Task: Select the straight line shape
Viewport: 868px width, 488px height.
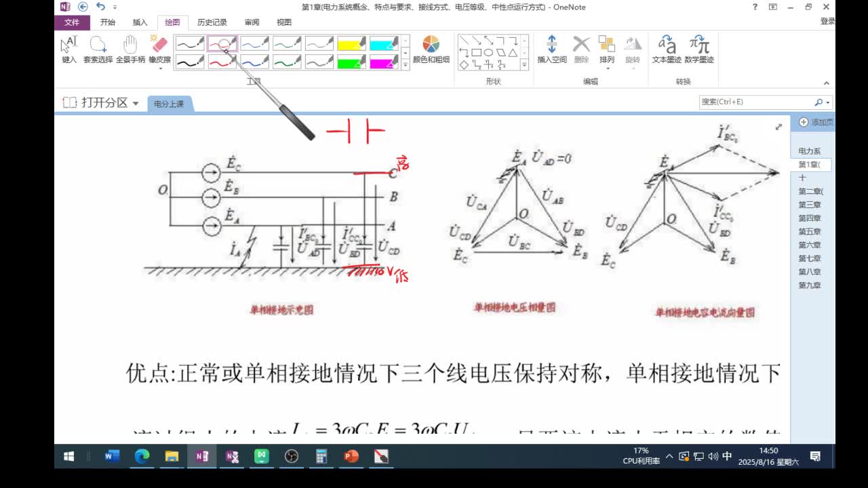Action: (x=465, y=41)
